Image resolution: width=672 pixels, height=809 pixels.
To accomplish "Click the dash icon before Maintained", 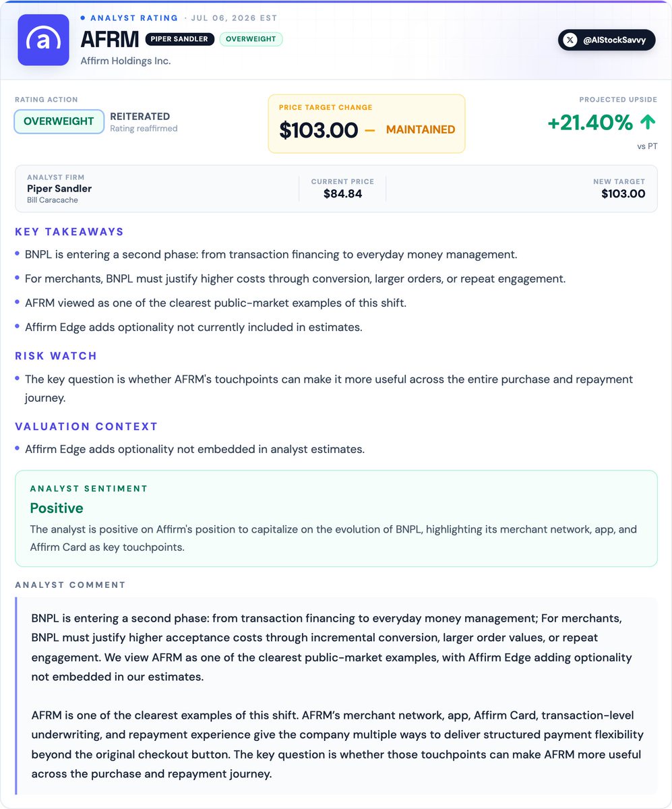I will tap(369, 129).
